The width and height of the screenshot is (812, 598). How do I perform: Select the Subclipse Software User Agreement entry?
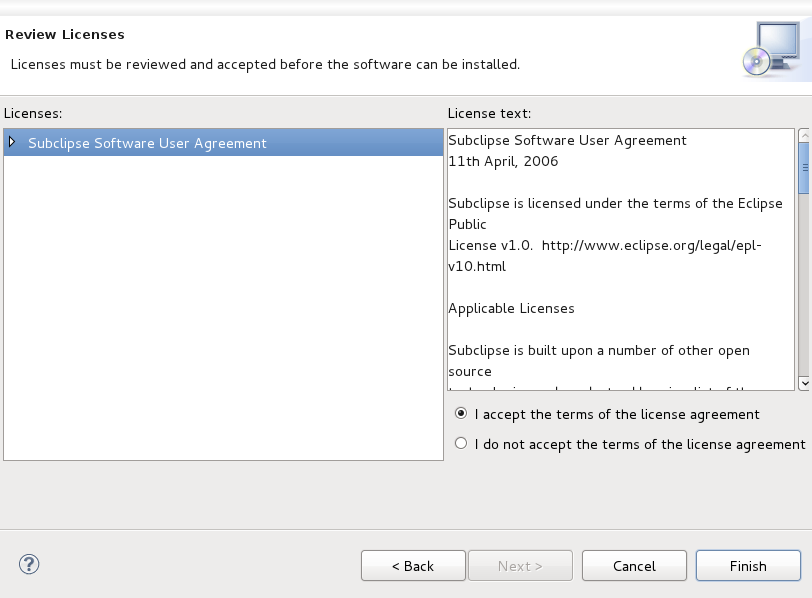tap(223, 143)
